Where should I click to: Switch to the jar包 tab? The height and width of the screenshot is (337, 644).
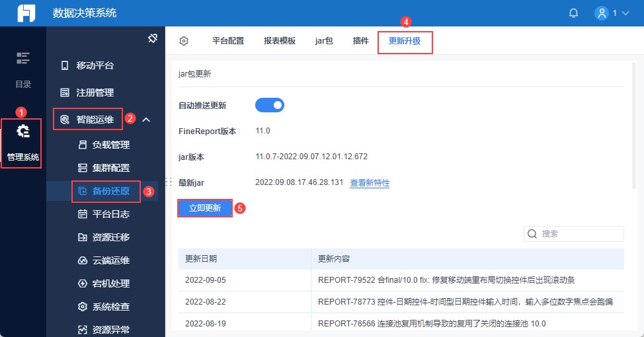(x=323, y=40)
